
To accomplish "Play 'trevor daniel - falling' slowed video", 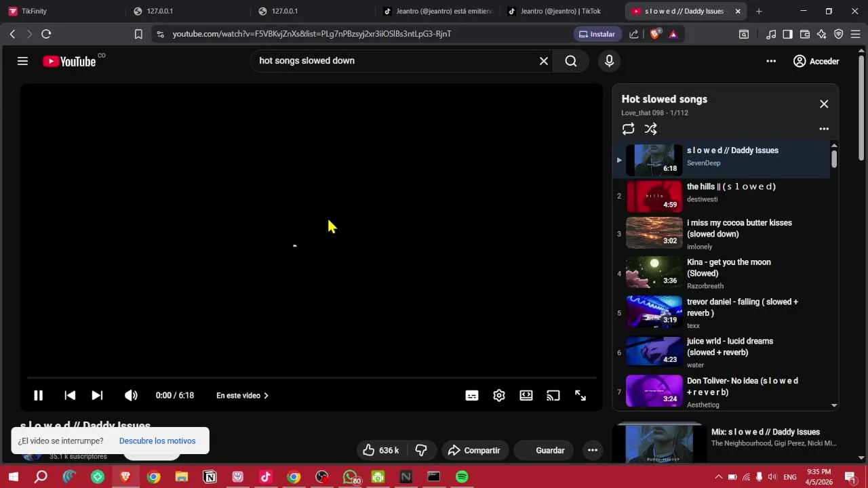I will tap(721, 312).
